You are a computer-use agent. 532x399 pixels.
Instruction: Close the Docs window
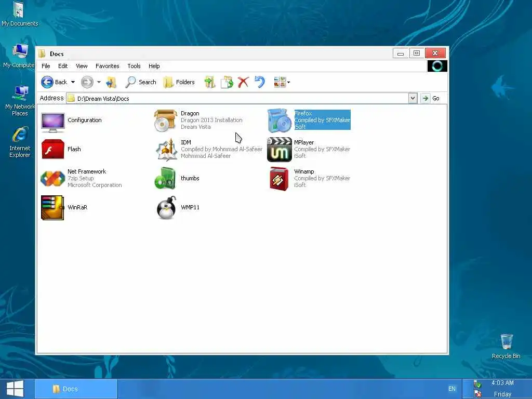pyautogui.click(x=435, y=54)
